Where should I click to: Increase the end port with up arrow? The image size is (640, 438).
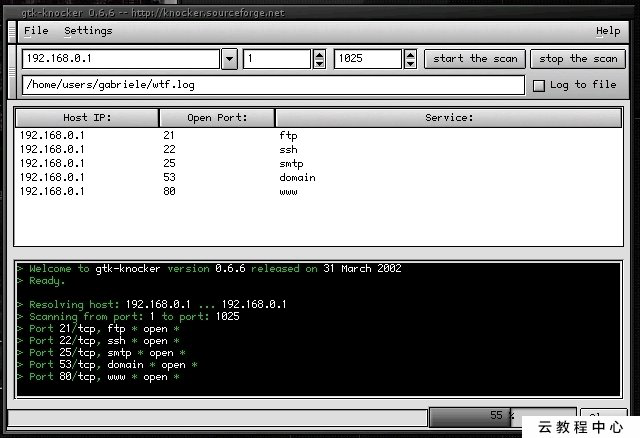(410, 54)
